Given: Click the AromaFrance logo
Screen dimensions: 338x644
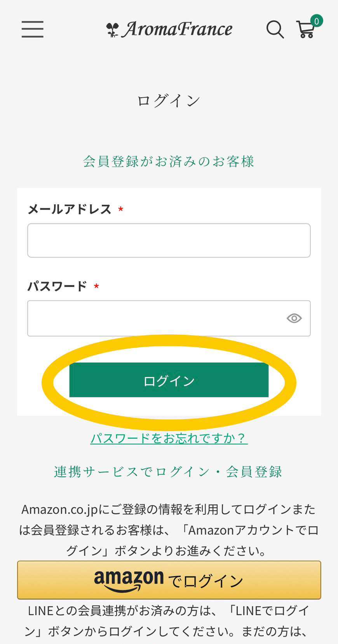Looking at the screenshot, I should (169, 30).
